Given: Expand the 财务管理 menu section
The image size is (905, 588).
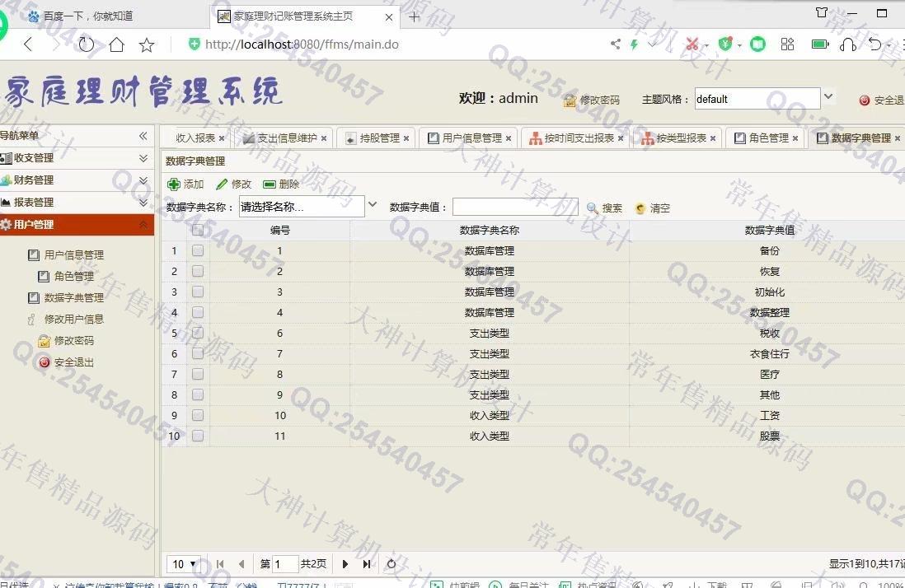Looking at the screenshot, I should 143,180.
